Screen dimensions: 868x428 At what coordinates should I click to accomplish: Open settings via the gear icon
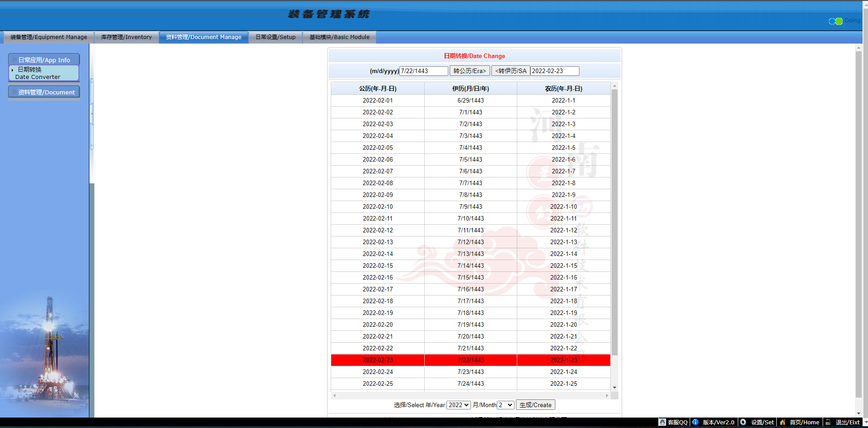pos(743,422)
